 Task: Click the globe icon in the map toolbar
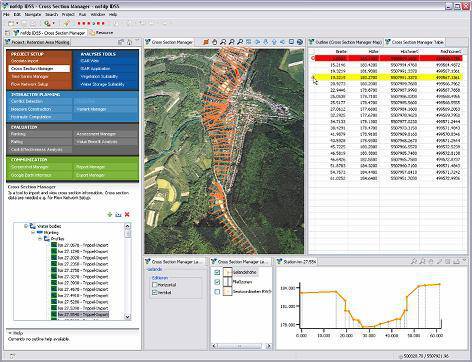pos(299,42)
